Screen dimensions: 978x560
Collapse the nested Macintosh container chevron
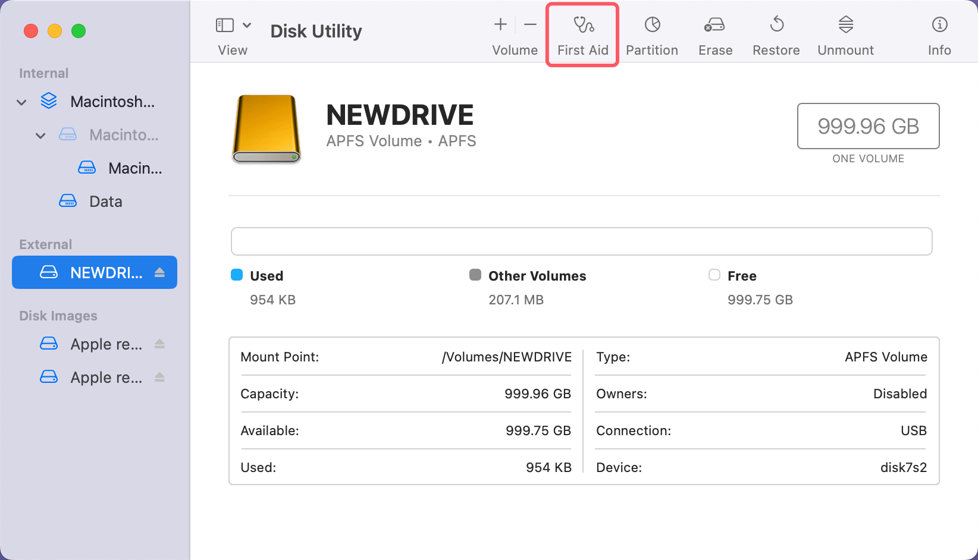(40, 136)
